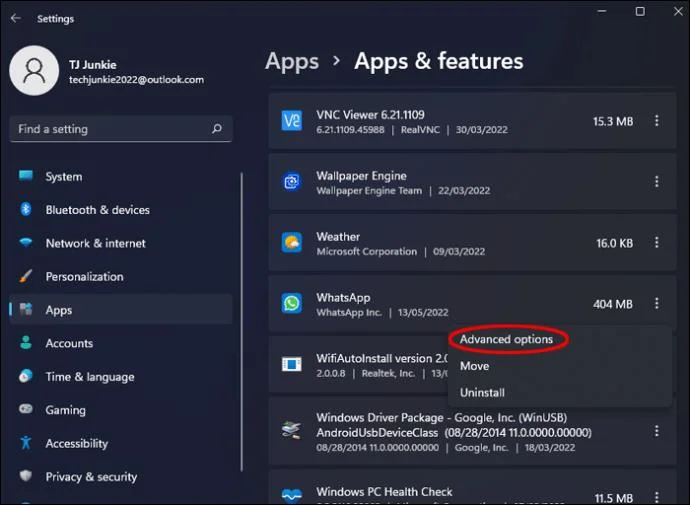Click the WhatsApp app icon
The image size is (690, 505).
point(292,303)
